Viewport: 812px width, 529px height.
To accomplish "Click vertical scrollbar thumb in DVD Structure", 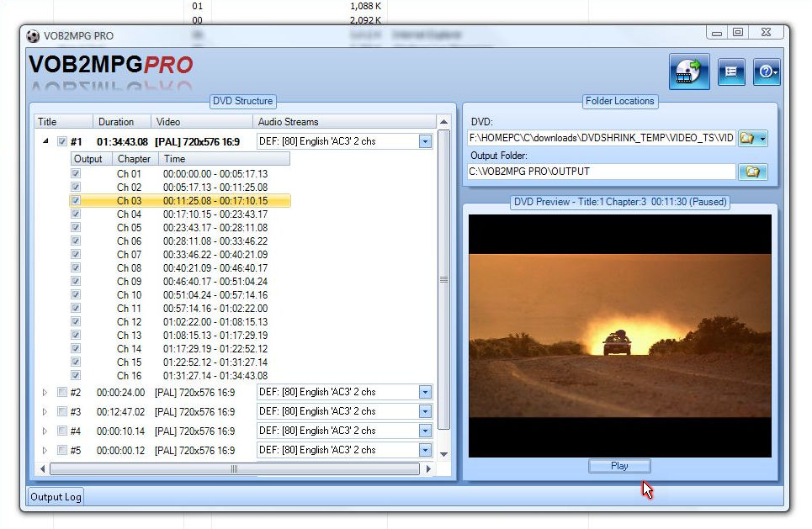I will coord(443,279).
